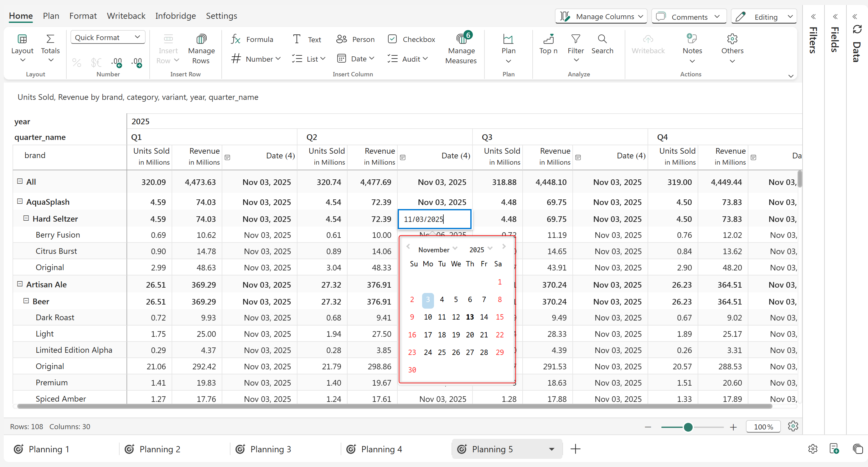Open the Planning 3 sheet tab
The width and height of the screenshot is (868, 467).
coord(270,449)
